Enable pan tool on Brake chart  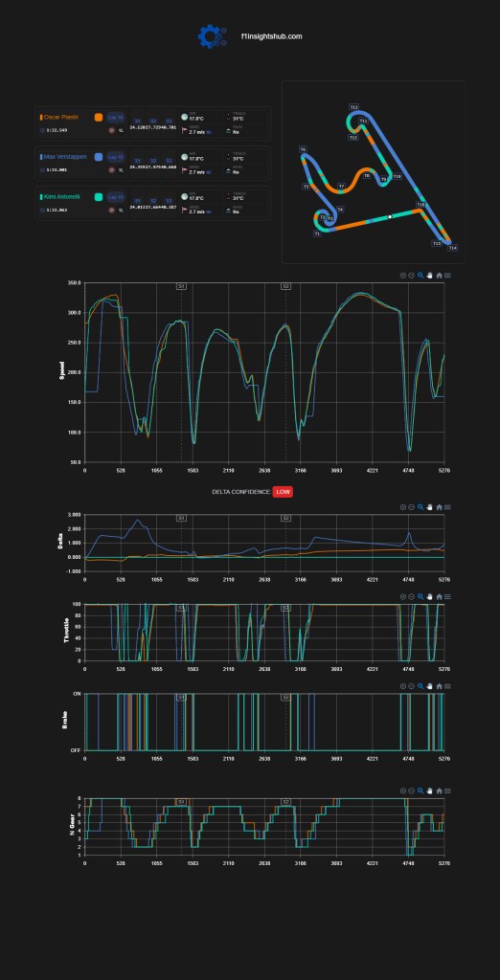point(430,686)
